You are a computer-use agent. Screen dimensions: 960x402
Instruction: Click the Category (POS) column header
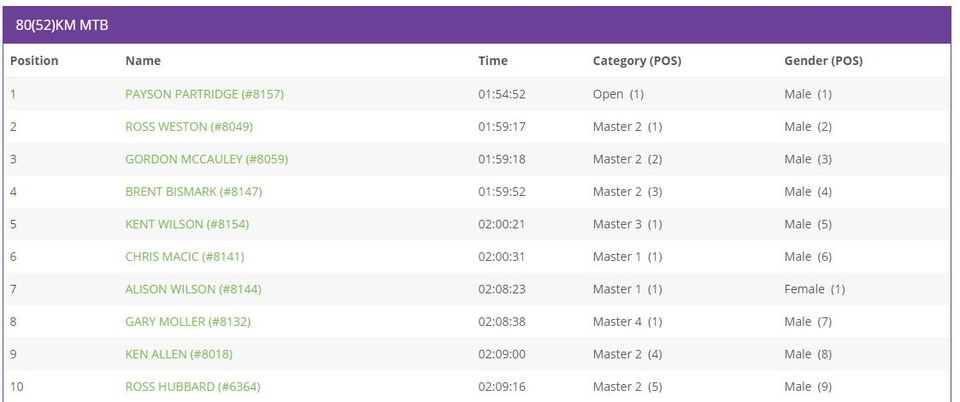(x=637, y=61)
